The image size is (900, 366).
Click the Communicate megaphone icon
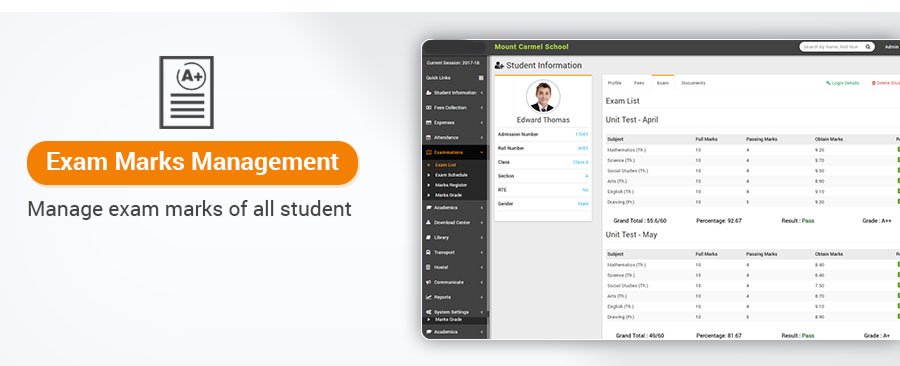429,282
